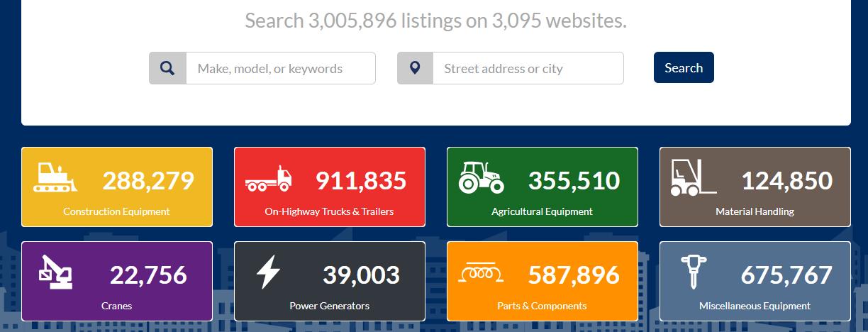This screenshot has width=868, height=332.
Task: Click the Parts & Components coil icon
Action: click(x=482, y=272)
